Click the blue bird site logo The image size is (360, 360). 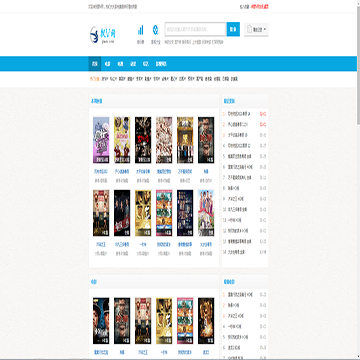[x=102, y=34]
